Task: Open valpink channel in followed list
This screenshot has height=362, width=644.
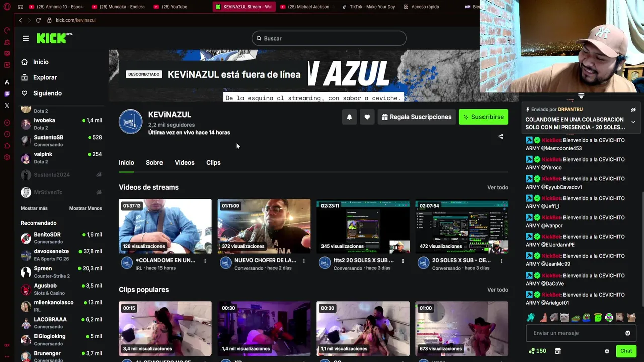Action: click(x=61, y=158)
